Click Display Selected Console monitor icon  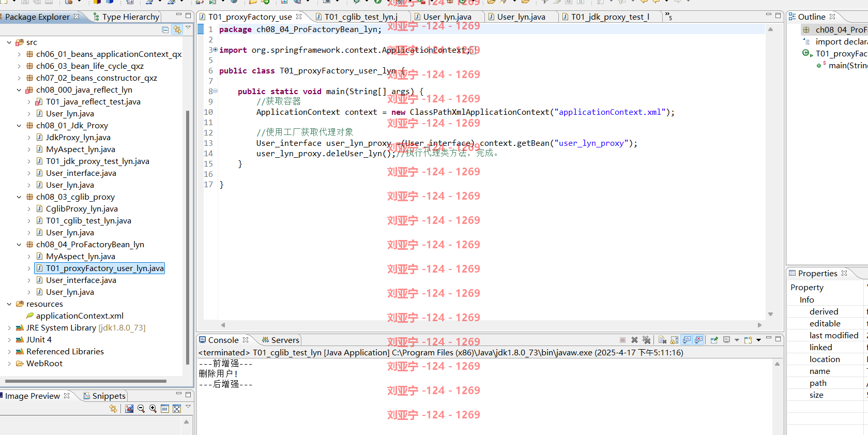click(x=727, y=340)
